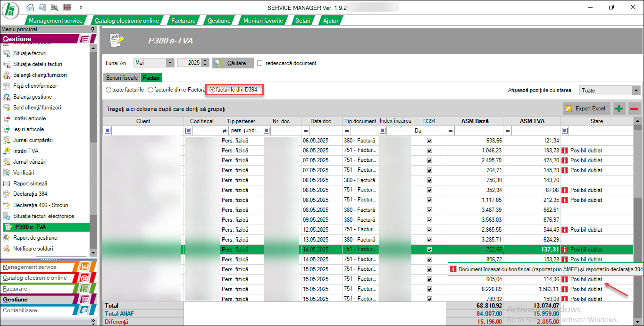644x326 pixels.
Task: Click the red minus collapse icon
Action: tap(634, 109)
